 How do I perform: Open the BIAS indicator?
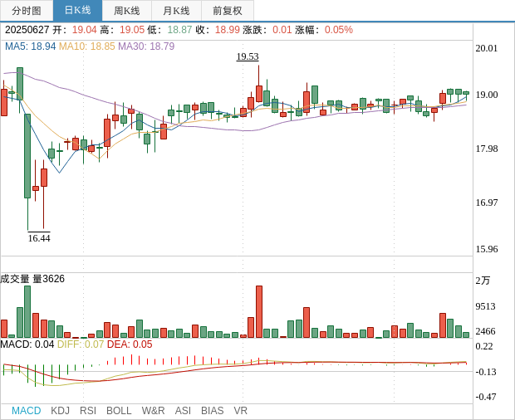pos(212,411)
